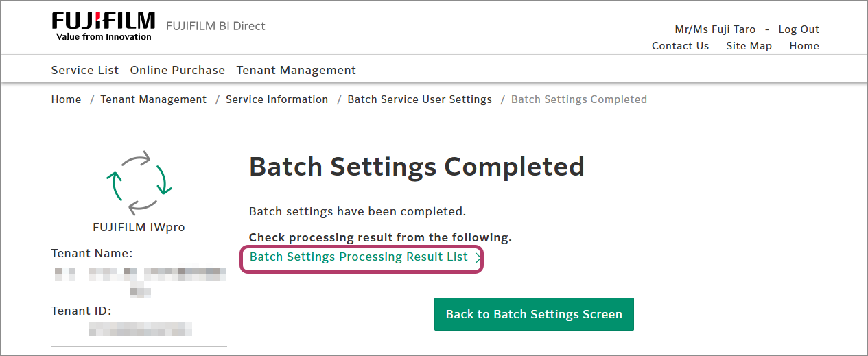Open the Service List menu
This screenshot has width=868, height=356.
point(85,70)
